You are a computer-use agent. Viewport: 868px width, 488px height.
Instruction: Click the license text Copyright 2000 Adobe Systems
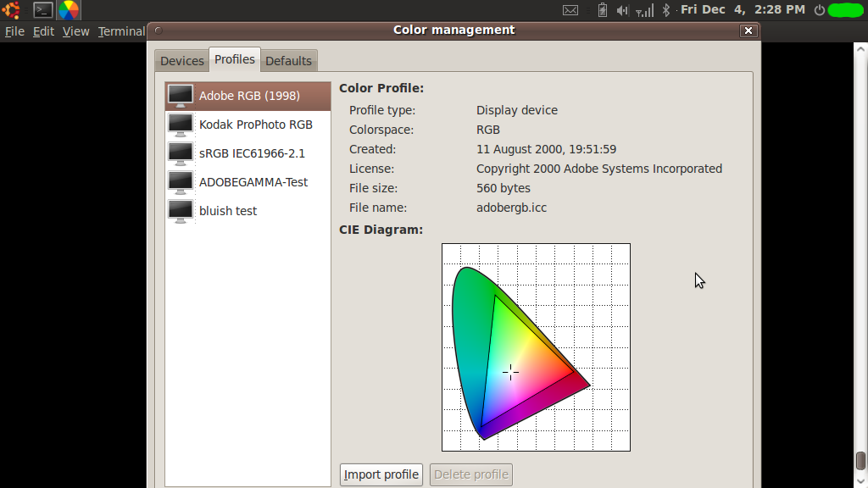coord(599,169)
